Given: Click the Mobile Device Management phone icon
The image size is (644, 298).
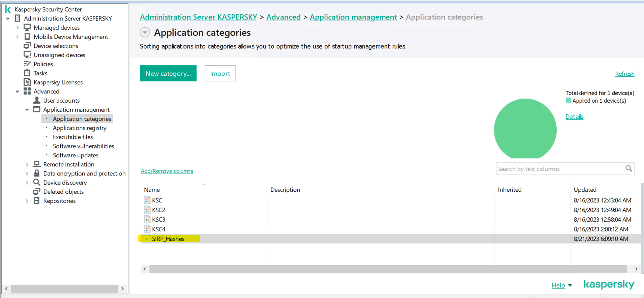Looking at the screenshot, I should 27,36.
